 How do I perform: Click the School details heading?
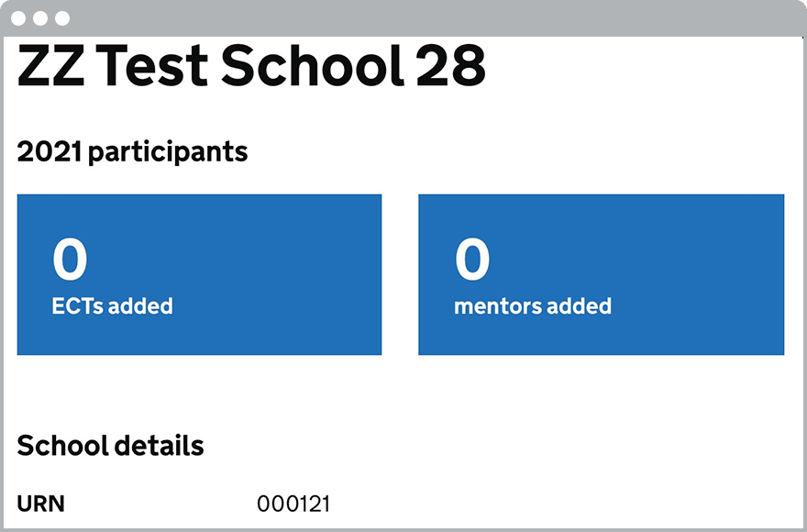point(110,447)
